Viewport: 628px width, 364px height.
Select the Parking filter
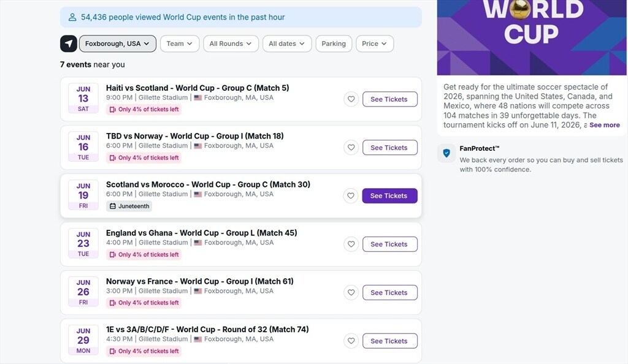pos(334,44)
